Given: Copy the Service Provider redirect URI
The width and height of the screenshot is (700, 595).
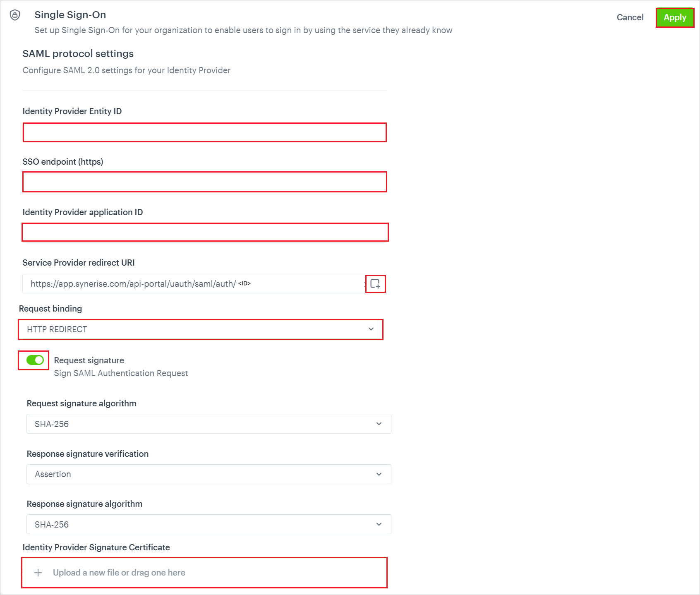Looking at the screenshot, I should click(375, 284).
